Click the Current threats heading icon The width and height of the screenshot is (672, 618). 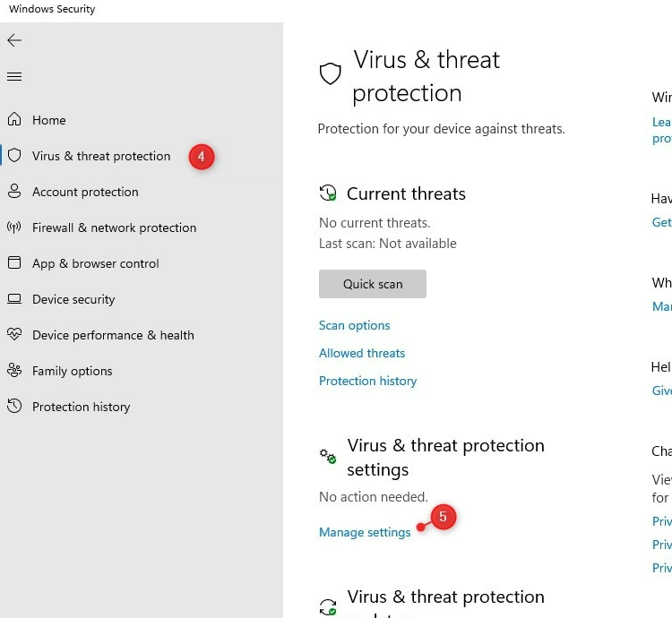click(328, 193)
